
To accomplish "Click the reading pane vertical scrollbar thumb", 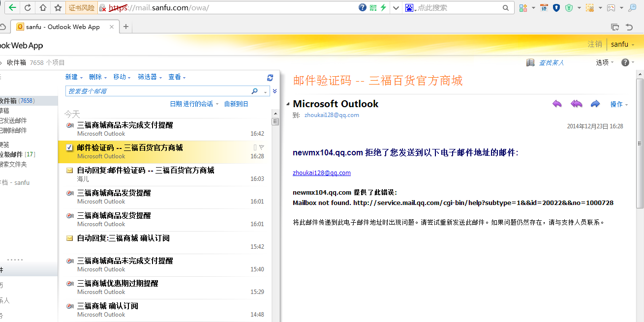I will pyautogui.click(x=640, y=143).
